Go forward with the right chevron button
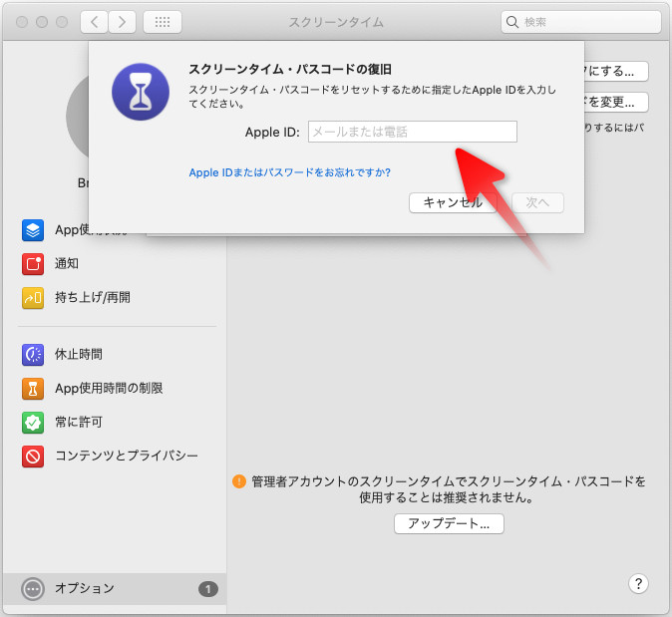 pos(123,22)
